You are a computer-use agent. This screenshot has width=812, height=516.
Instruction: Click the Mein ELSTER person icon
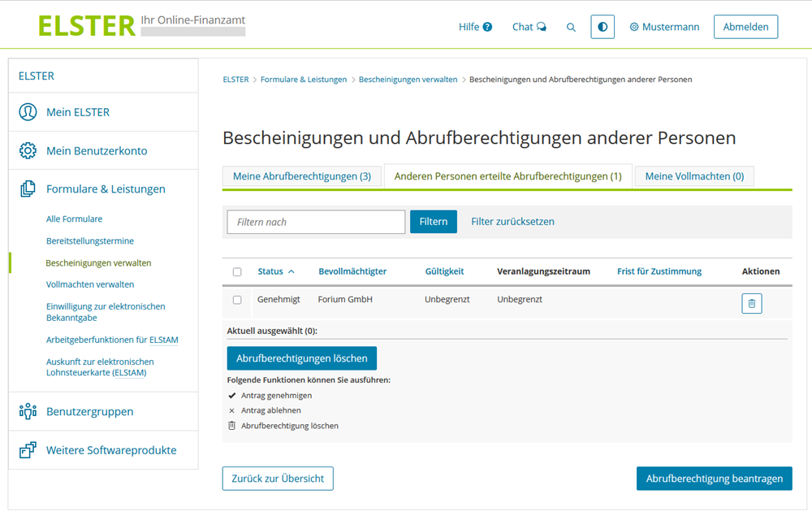(28, 112)
